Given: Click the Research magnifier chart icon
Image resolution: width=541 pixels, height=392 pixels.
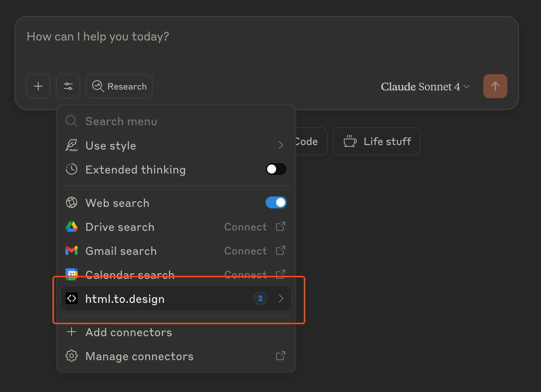Looking at the screenshot, I should pos(98,86).
